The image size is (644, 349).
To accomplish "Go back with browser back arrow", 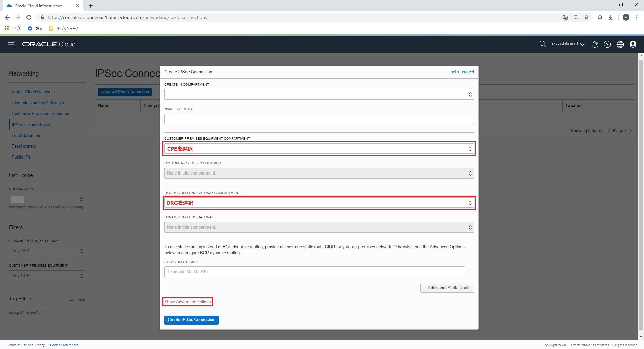I will tap(7, 17).
